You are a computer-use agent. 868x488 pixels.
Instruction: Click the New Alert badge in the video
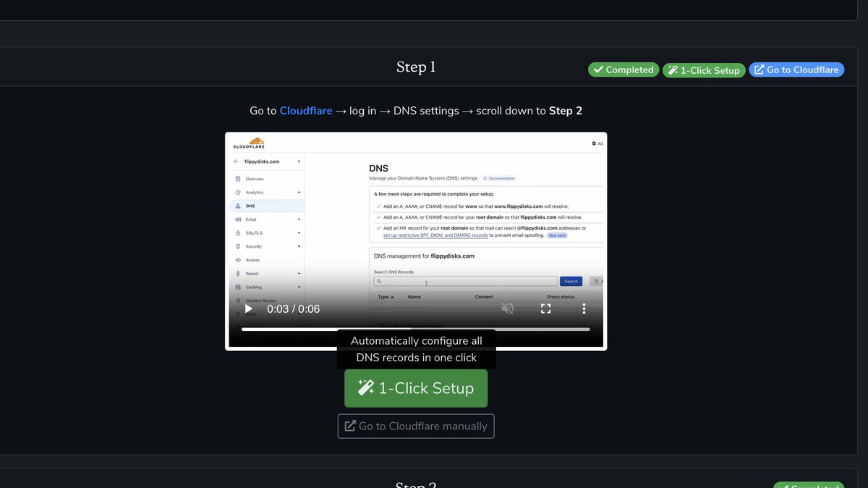pyautogui.click(x=557, y=235)
